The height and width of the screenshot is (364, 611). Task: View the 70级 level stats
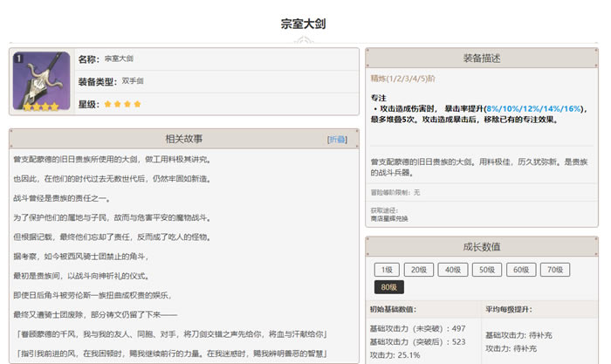pos(555,270)
